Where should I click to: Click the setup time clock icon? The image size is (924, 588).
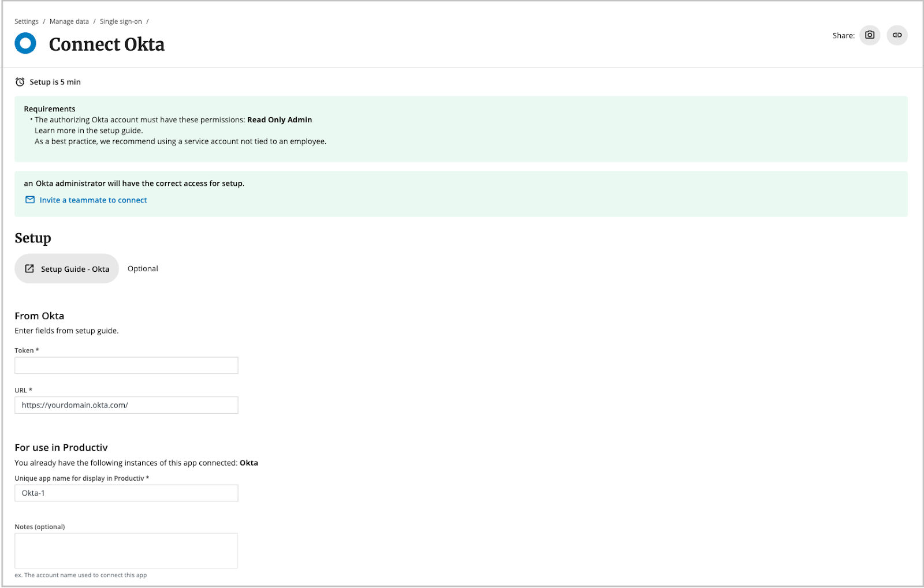click(20, 82)
